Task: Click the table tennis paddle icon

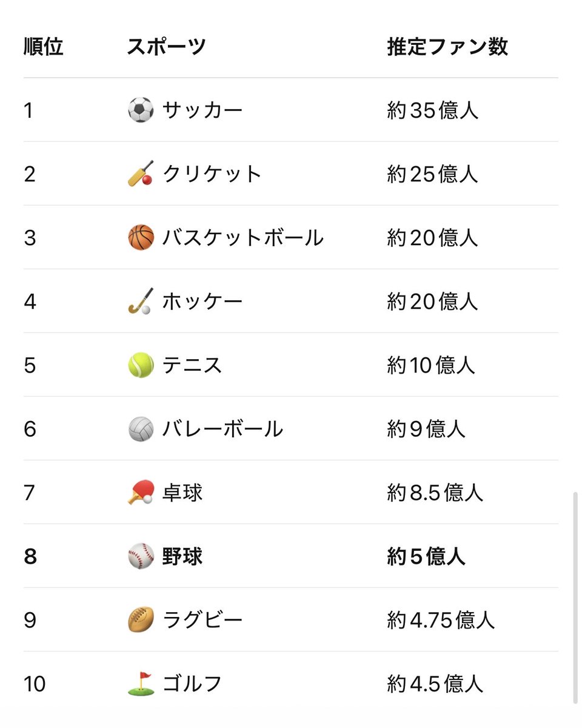Action: pos(141,493)
